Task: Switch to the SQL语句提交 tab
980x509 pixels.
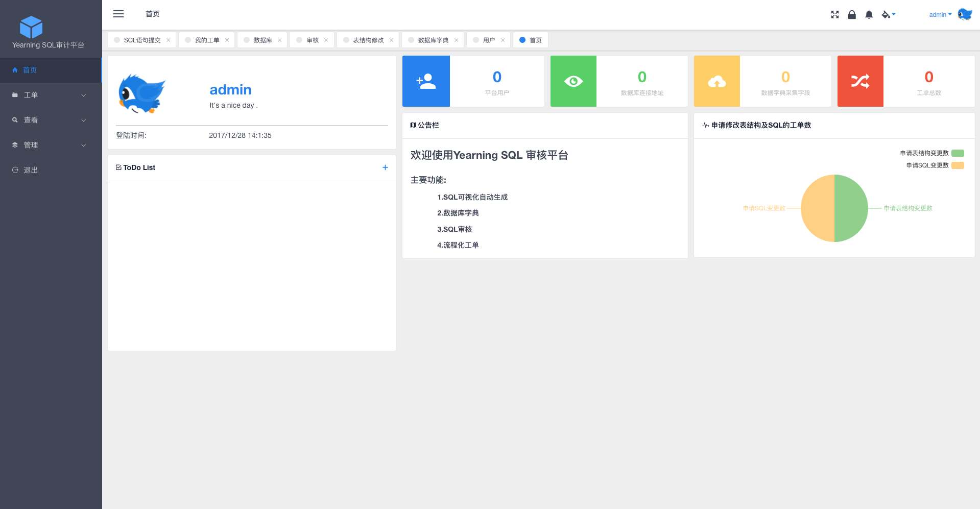Action: pyautogui.click(x=141, y=40)
